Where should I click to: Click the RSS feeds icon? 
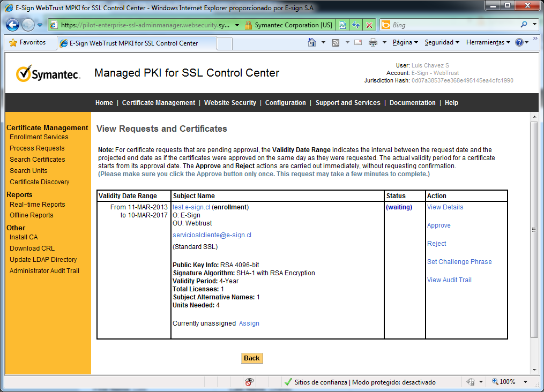[336, 42]
